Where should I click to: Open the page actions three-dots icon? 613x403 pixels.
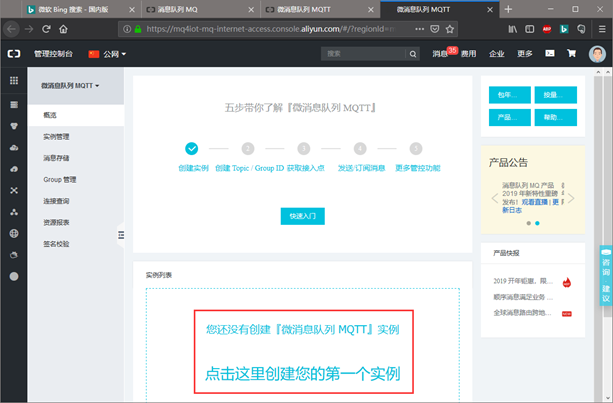click(419, 29)
